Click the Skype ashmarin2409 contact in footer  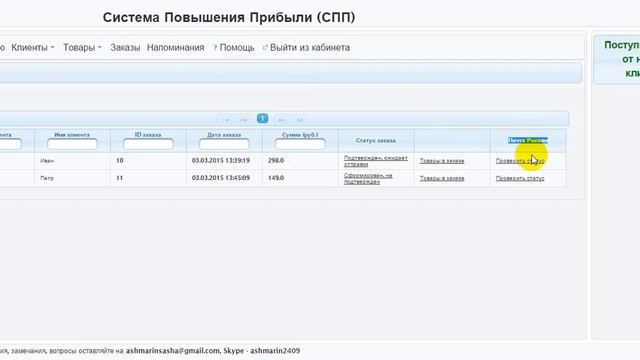coord(262,351)
